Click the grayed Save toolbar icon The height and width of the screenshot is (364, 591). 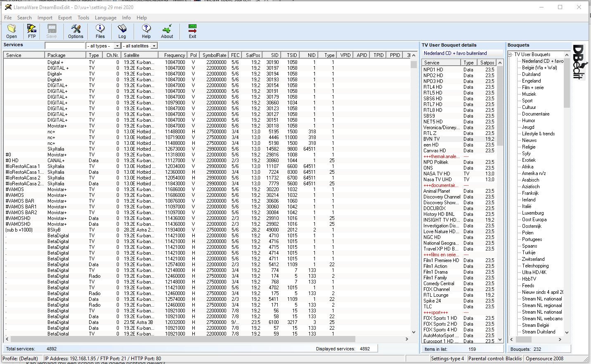[x=52, y=31]
